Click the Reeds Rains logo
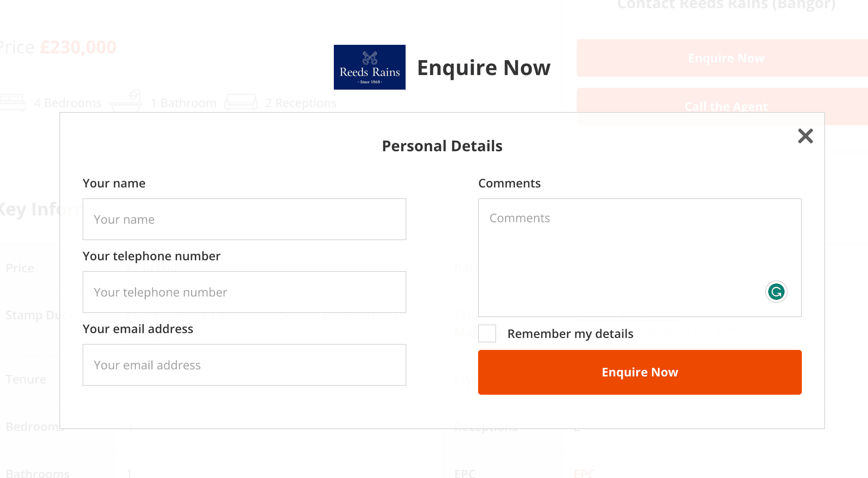Screen dimensions: 868x478 point(369,67)
